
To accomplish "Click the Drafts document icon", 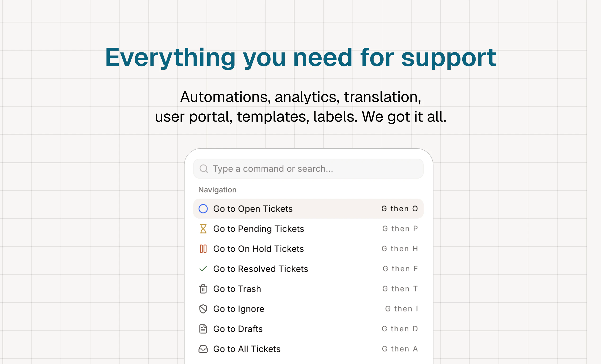I will point(203,329).
